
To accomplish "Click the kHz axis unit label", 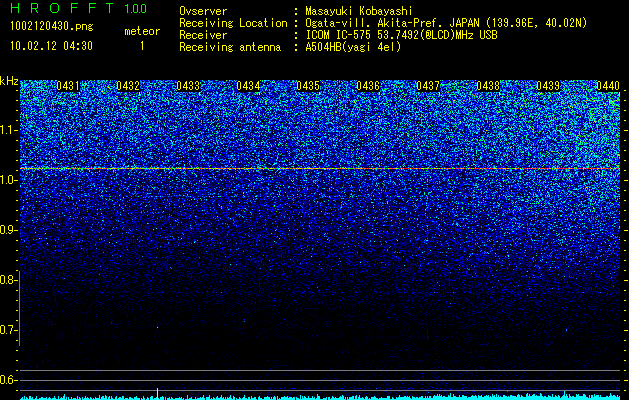I will coord(9,81).
